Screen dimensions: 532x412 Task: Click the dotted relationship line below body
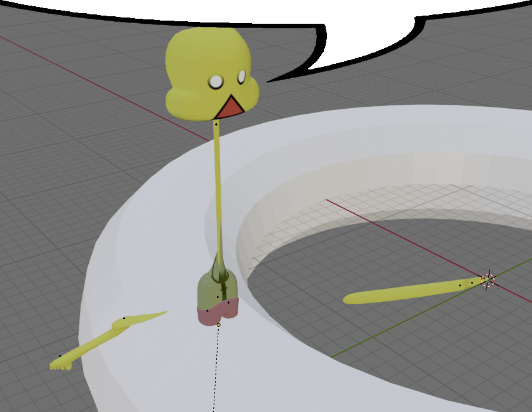216,369
